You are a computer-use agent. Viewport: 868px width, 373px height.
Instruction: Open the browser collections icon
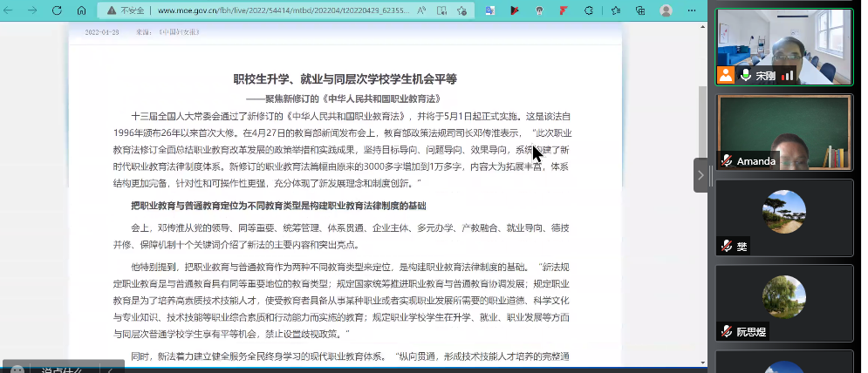[640, 10]
